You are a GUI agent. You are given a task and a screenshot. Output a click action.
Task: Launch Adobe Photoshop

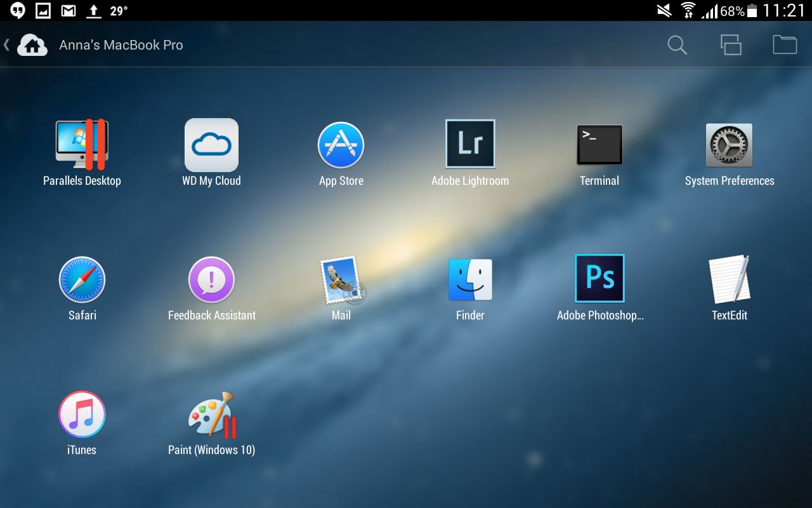pyautogui.click(x=599, y=279)
